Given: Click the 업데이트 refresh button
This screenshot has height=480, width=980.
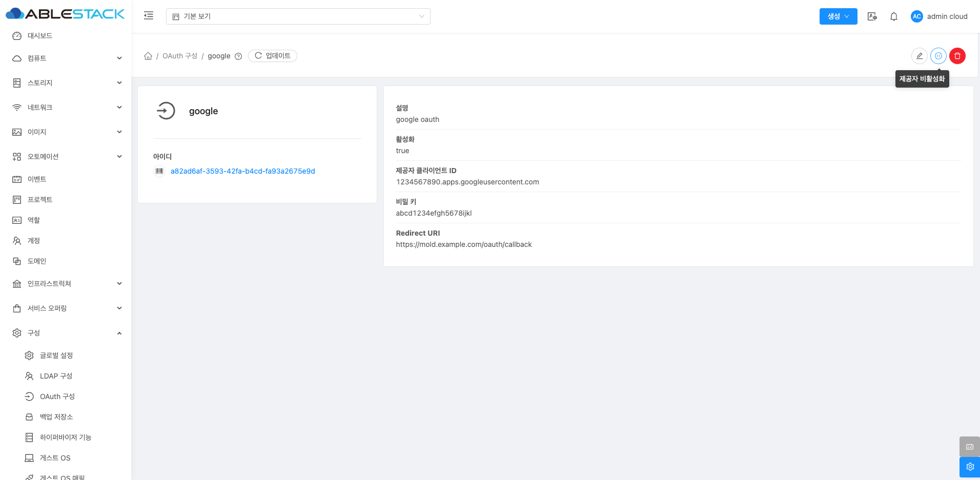Looking at the screenshot, I should click(273, 56).
